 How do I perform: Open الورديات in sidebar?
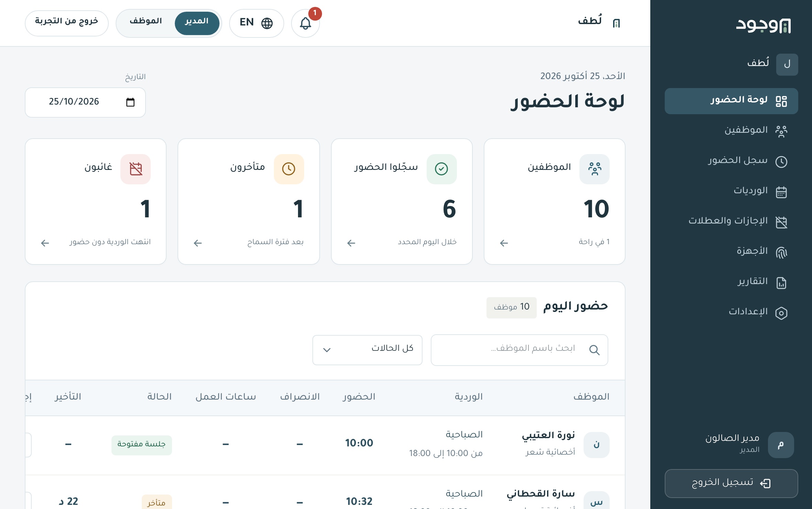click(731, 192)
